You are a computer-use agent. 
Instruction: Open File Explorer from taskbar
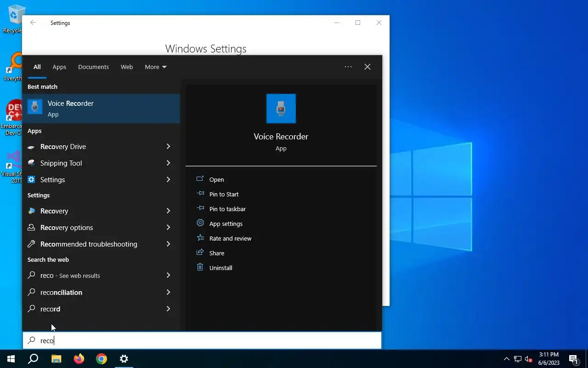click(56, 359)
